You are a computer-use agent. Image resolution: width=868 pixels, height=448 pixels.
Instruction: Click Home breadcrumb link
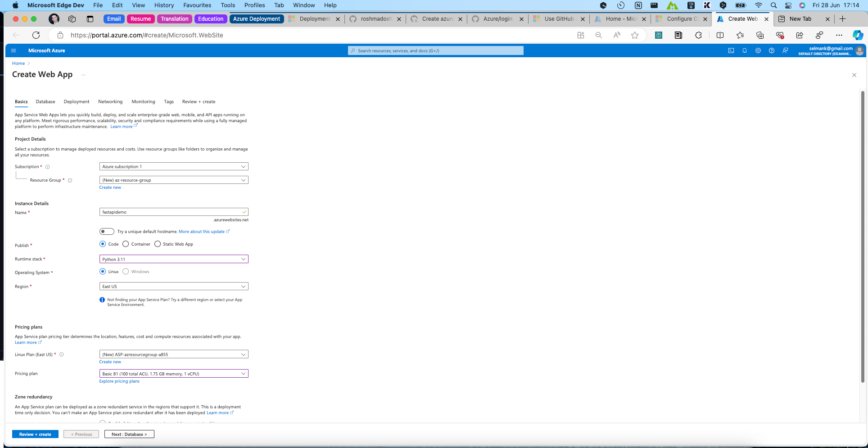pos(18,64)
